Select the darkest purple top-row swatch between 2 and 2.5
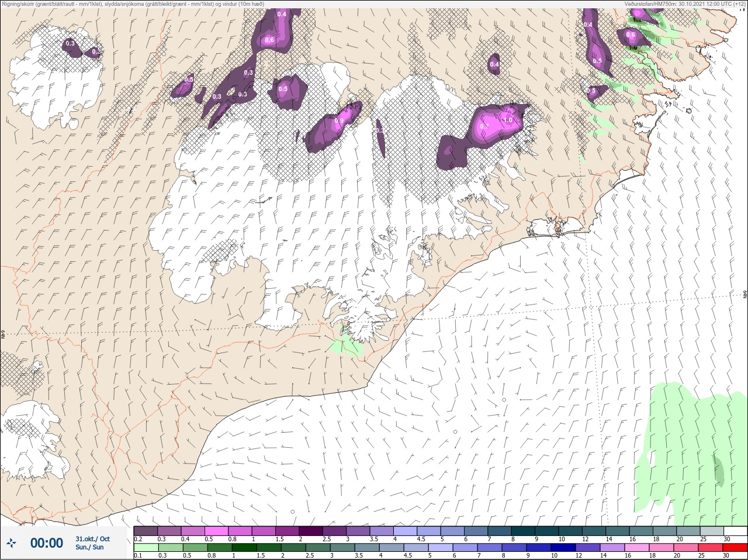748x560 pixels. 311,531
